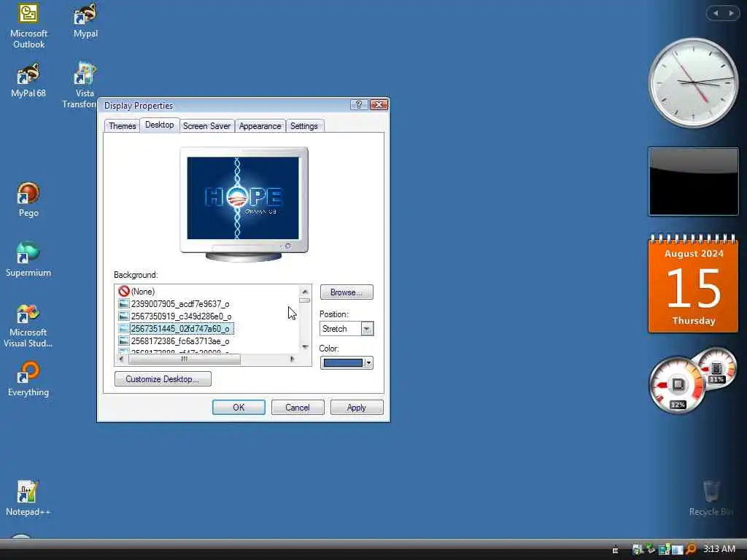
Task: Click the green safely remove hardware tray icon
Action: (x=651, y=548)
